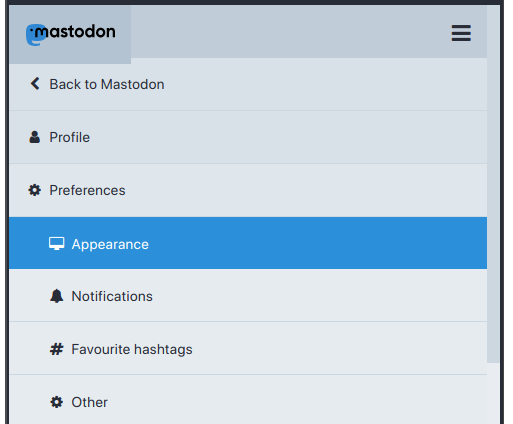513x424 pixels.
Task: Click the scrollbar track below the thumb
Action: pyautogui.click(x=493, y=393)
